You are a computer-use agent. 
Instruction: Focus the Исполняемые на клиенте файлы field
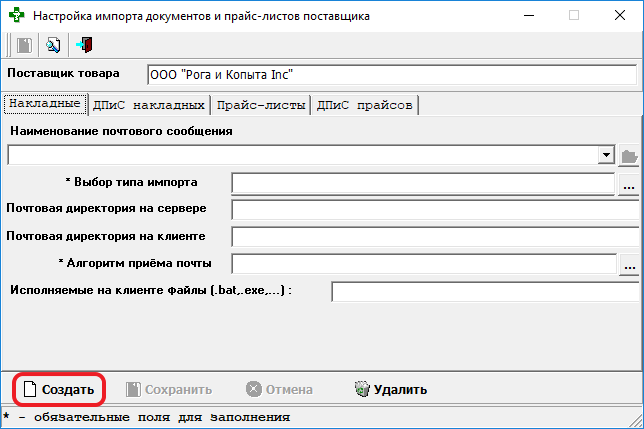485,291
